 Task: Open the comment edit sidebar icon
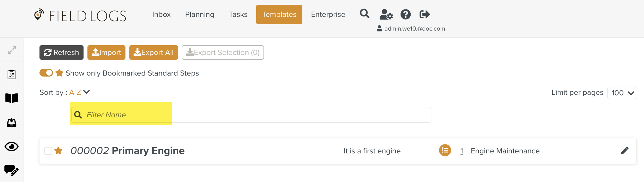pyautogui.click(x=12, y=170)
